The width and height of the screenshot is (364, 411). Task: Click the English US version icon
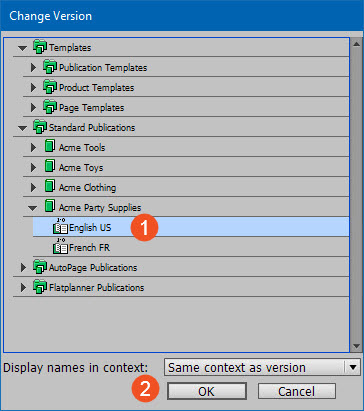coord(60,226)
